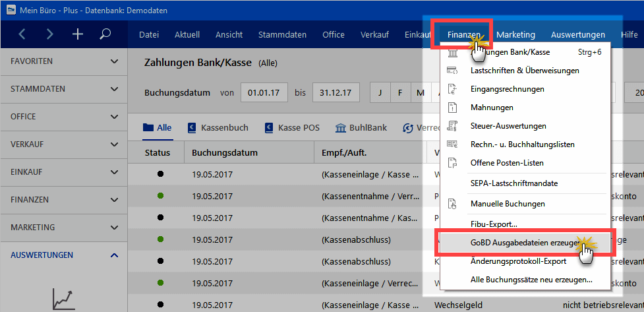Screen dimensions: 644x312
Task: Click the 'von' date field 01.01.17
Action: (x=264, y=92)
